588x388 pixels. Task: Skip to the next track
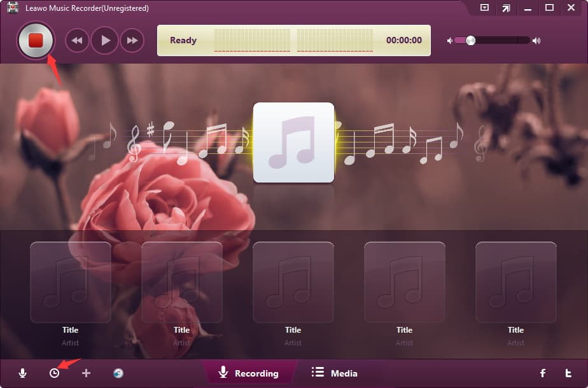coord(132,41)
